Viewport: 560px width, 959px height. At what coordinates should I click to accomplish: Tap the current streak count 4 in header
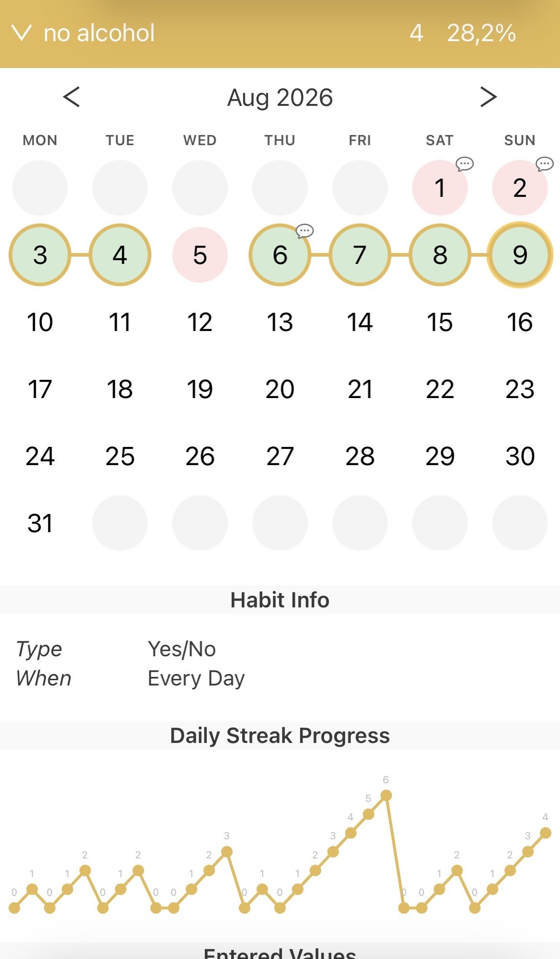click(x=416, y=33)
